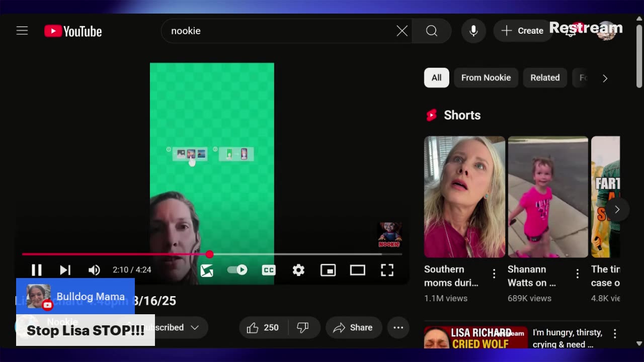Screen dimensions: 644x362
Task: Open more actions ellipsis below video
Action: [x=398, y=328]
